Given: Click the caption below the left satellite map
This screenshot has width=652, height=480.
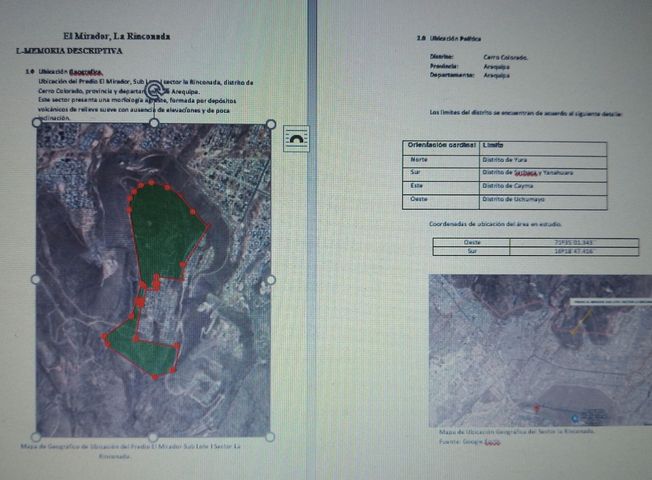Looking at the screenshot, I should [x=130, y=451].
